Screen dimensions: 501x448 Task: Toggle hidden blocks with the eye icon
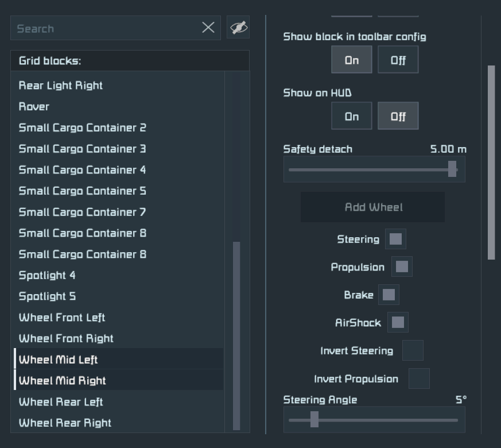click(238, 28)
